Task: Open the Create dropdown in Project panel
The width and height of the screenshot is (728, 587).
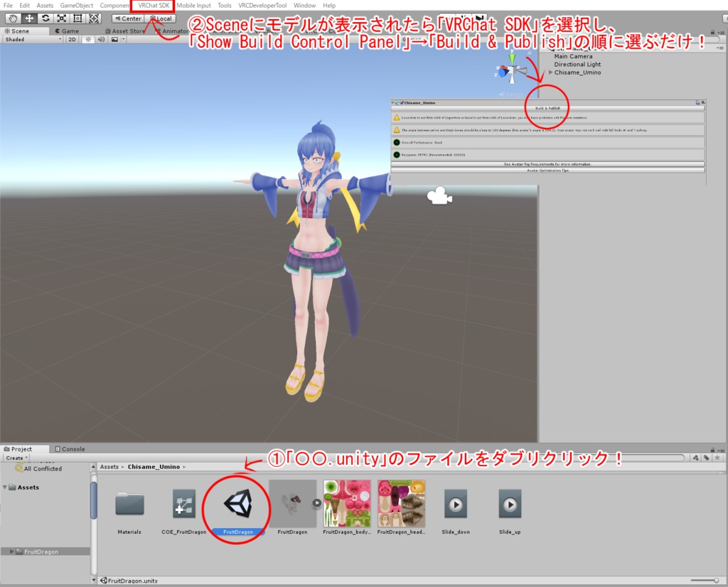Action: tap(17, 458)
